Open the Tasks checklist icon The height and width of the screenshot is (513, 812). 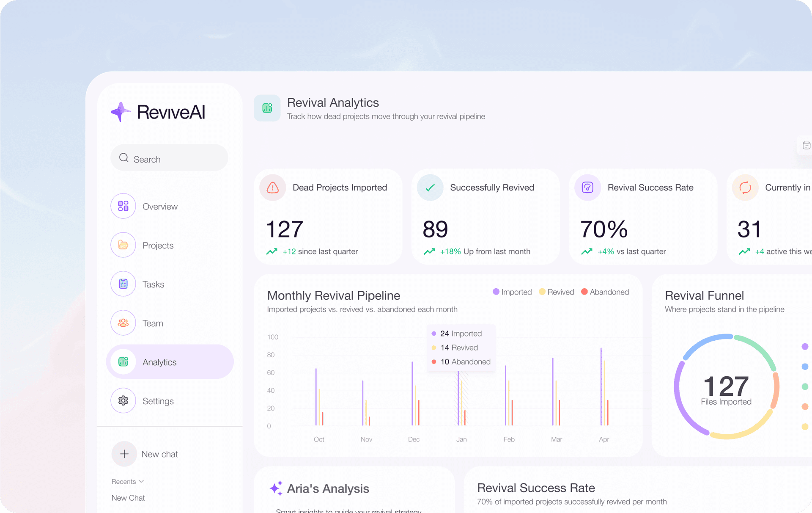tap(123, 284)
